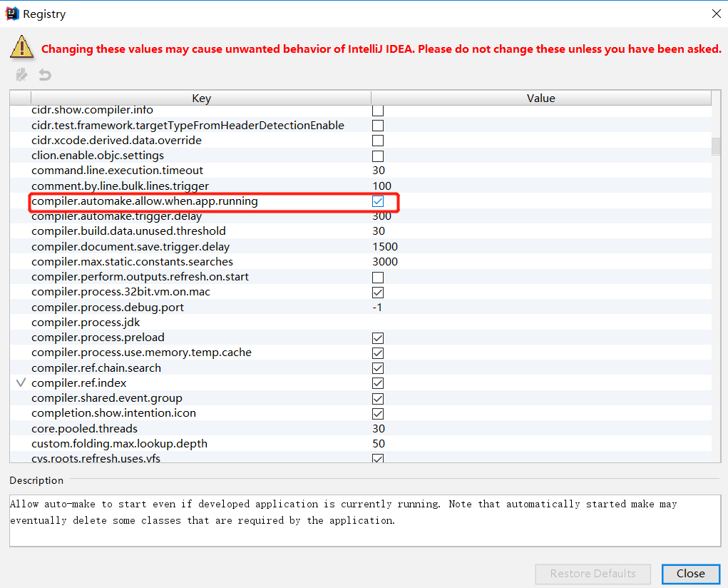Select compiler.max.static.constants.searches key

133,262
